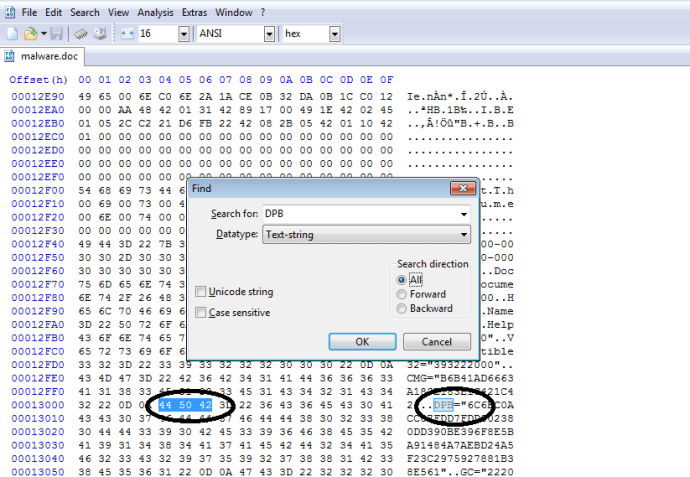This screenshot has height=477, width=690.
Task: Click the Open RAM chip icon
Action: pos(82,34)
